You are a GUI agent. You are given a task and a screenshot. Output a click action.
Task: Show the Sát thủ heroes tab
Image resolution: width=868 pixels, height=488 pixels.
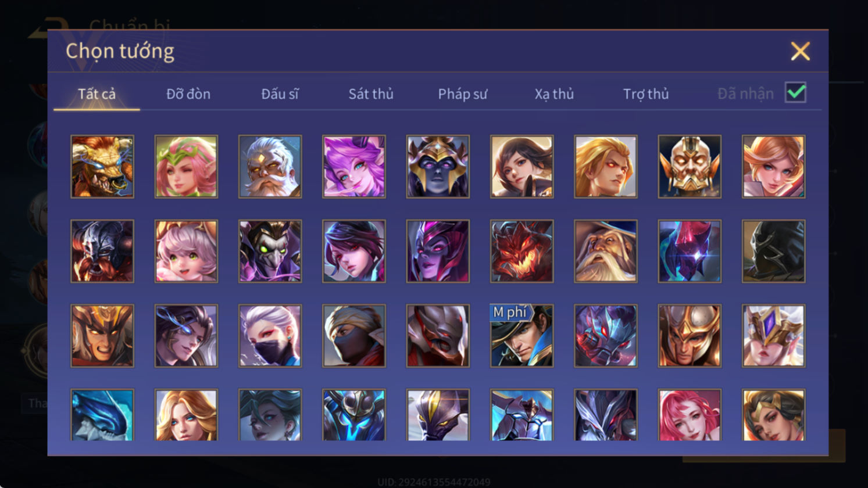coord(371,94)
